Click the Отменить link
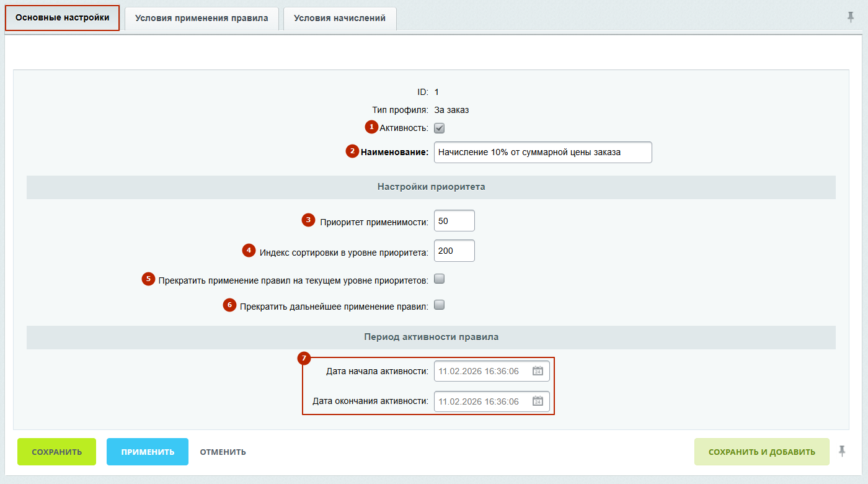This screenshot has width=868, height=484. pyautogui.click(x=223, y=452)
